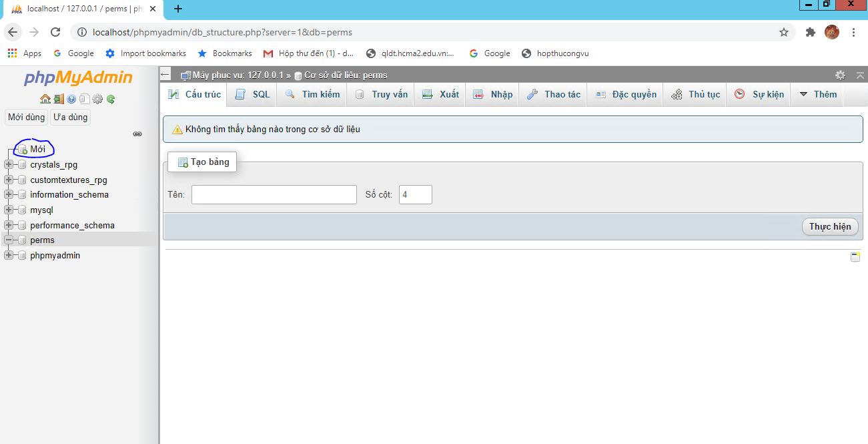The height and width of the screenshot is (444, 868).
Task: Open the Hộp thư đến Gmail bookmark
Action: tap(309, 53)
